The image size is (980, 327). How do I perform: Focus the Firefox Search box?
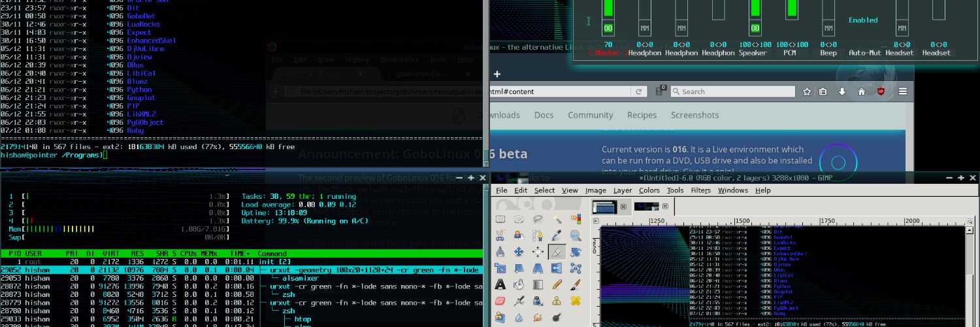pos(732,92)
